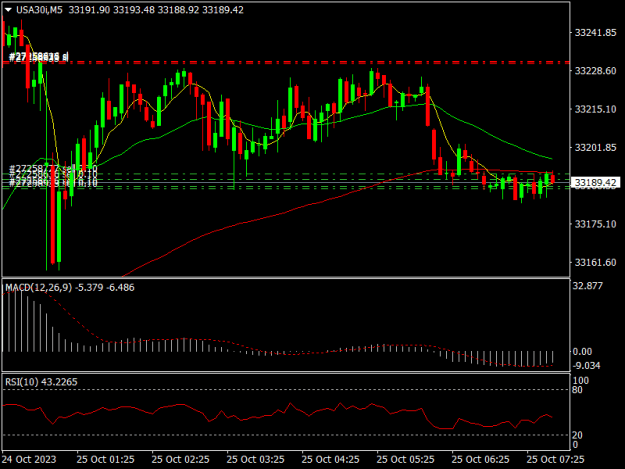Image resolution: width=625 pixels, height=469 pixels.
Task: Select the 25 Oct 05:25 time label
Action: 405,459
